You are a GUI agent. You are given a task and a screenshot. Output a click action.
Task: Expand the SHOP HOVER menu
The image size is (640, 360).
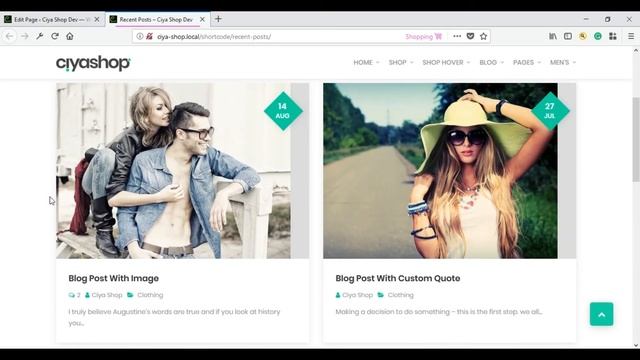click(446, 62)
